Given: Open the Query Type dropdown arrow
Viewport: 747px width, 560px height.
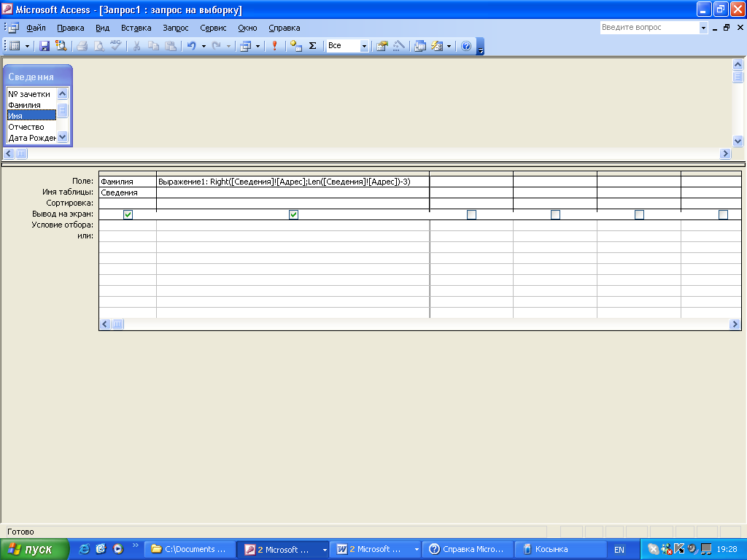Looking at the screenshot, I should 258,46.
